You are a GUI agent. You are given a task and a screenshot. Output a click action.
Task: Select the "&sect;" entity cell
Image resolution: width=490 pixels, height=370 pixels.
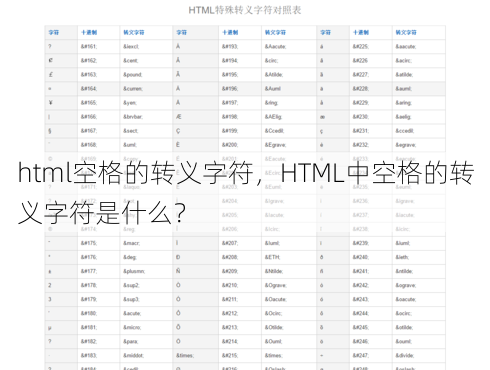[146, 131]
